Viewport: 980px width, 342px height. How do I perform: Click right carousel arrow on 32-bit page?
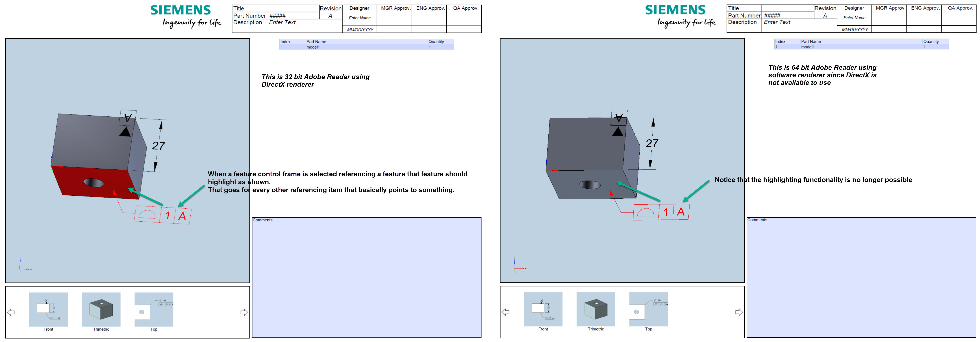(x=244, y=312)
